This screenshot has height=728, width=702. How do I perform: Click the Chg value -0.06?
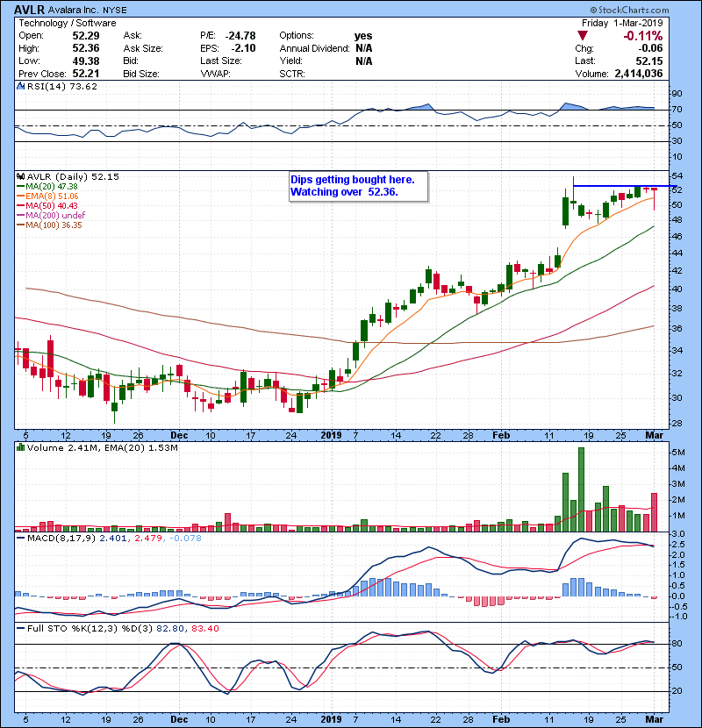(649, 48)
